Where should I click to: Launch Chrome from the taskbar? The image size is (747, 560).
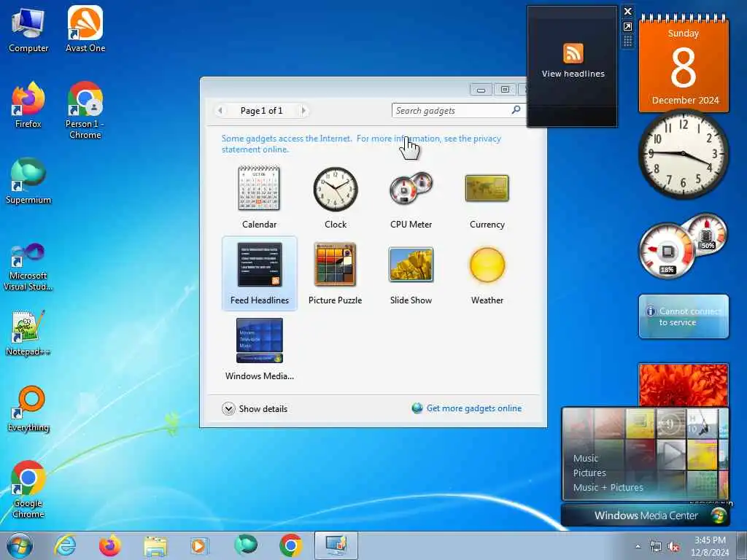[290, 545]
